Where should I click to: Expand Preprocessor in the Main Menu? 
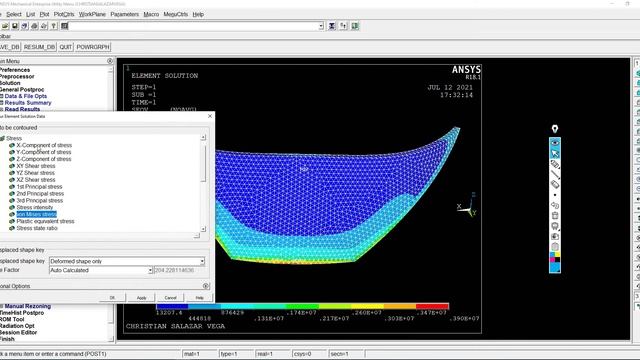click(x=17, y=76)
